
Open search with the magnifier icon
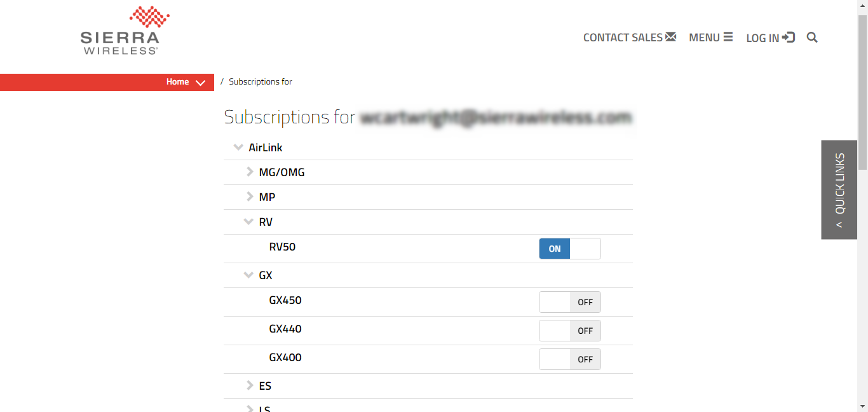tap(812, 38)
